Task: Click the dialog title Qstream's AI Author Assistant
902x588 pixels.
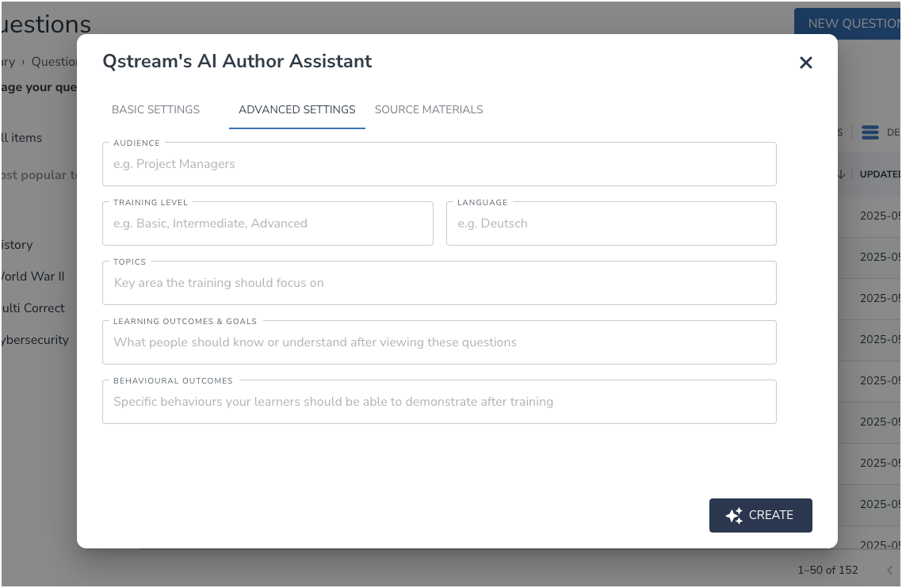Action: [x=237, y=61]
